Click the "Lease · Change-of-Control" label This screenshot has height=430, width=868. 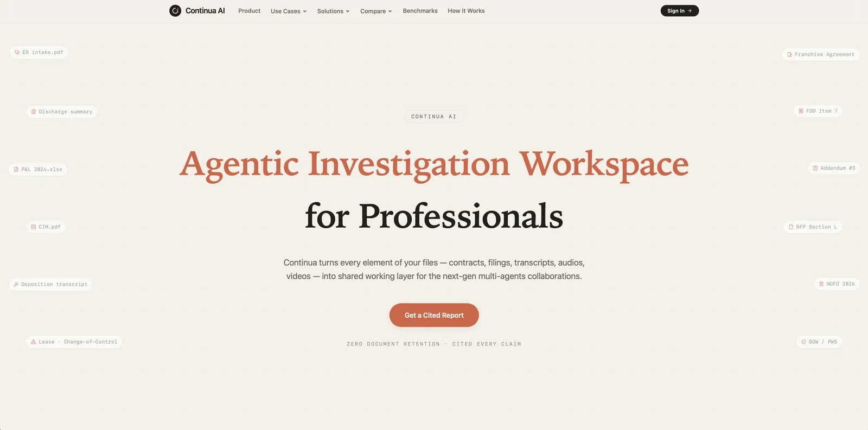(78, 342)
